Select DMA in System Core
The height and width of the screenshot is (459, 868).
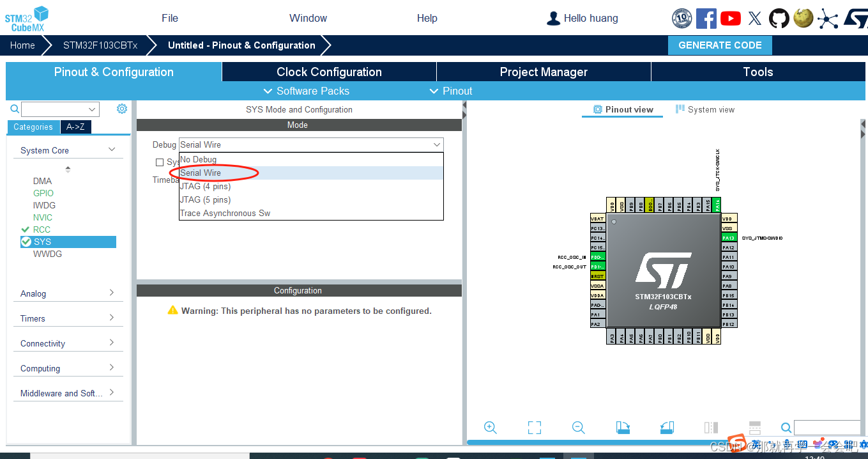(x=43, y=181)
